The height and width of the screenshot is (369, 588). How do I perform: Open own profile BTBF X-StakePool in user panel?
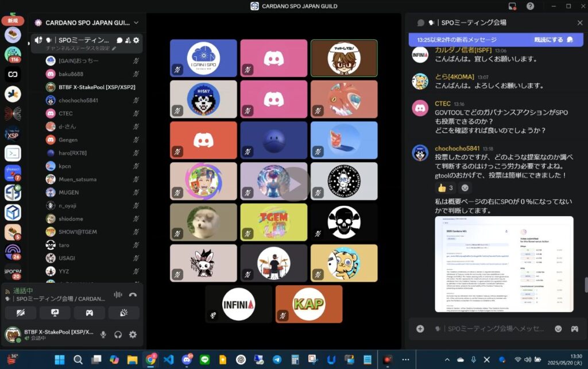(x=49, y=335)
